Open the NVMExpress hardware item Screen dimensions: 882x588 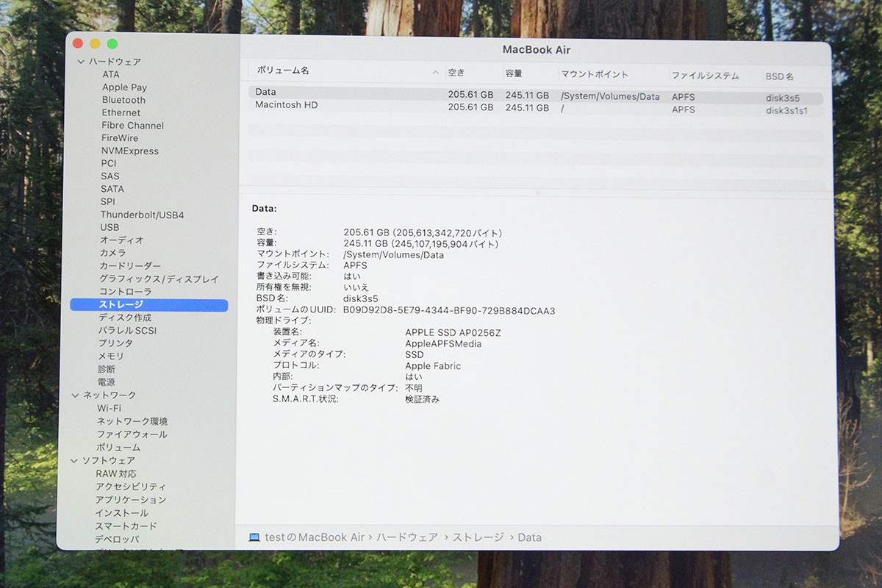[129, 151]
